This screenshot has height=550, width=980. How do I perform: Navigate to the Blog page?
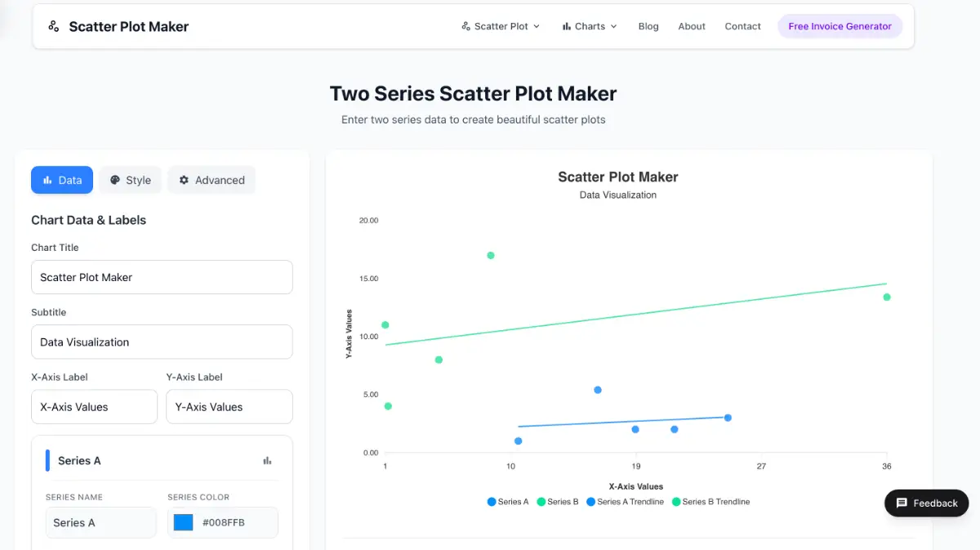tap(648, 25)
